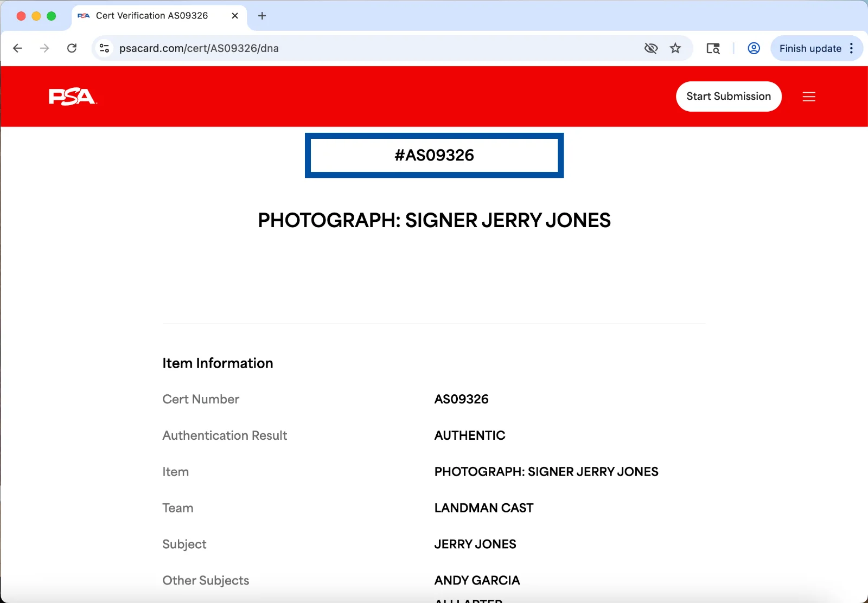Click the #AS09326 cert number field
Viewport: 868px width, 603px height.
[434, 155]
